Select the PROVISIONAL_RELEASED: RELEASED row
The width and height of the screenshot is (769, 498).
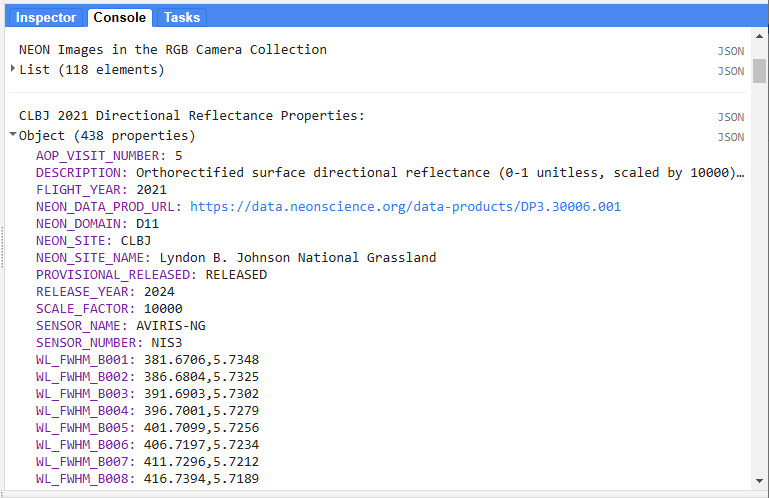[151, 275]
